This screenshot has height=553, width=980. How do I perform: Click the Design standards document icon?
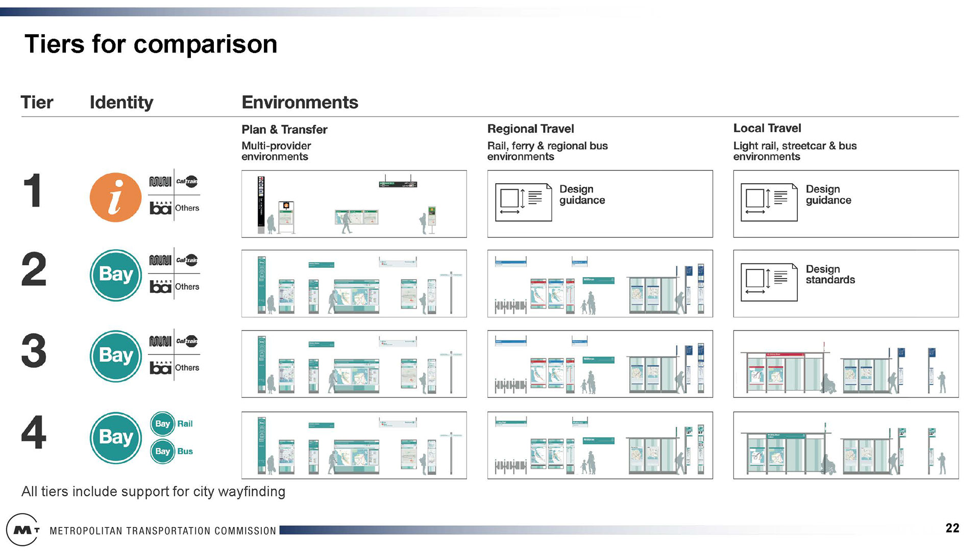click(769, 282)
